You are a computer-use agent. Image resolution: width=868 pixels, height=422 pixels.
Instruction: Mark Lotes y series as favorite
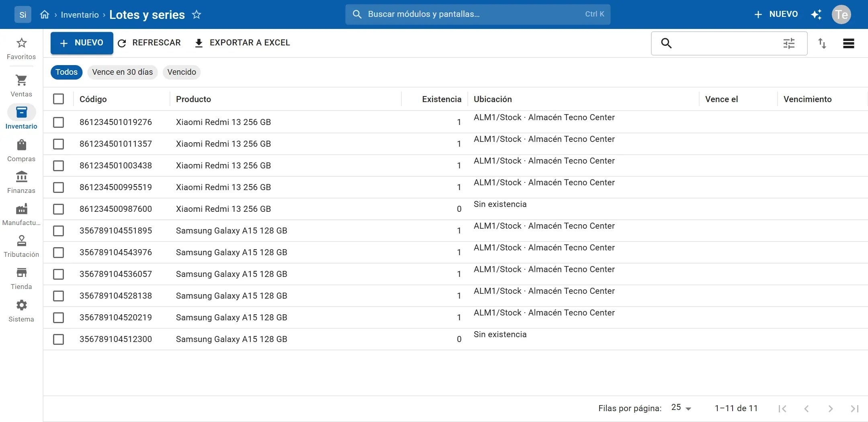coord(197,14)
